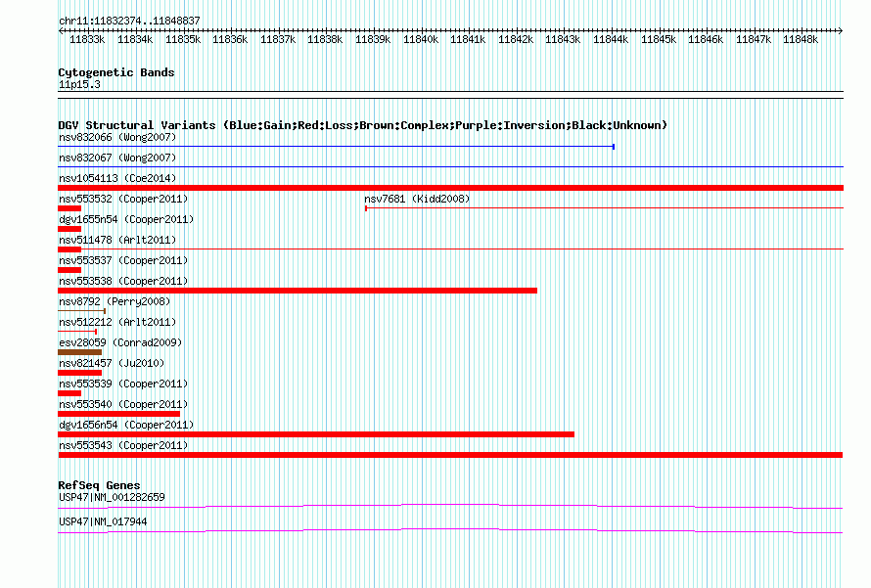Open the nsv512212 (Arlt2011) variant label
The height and width of the screenshot is (588, 871).
click(x=117, y=322)
